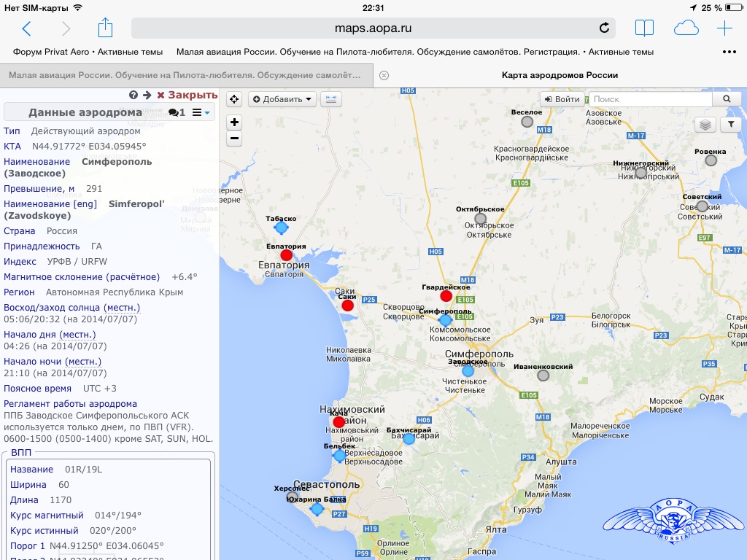This screenshot has width=747, height=560.
Task: Select the Карта аэродромов России tab
Action: [x=560, y=75]
